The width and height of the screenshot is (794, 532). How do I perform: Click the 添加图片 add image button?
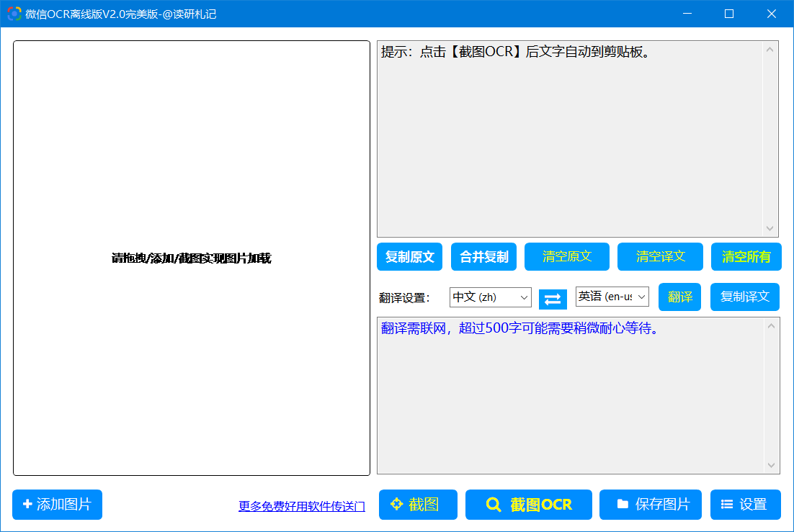[x=57, y=504]
